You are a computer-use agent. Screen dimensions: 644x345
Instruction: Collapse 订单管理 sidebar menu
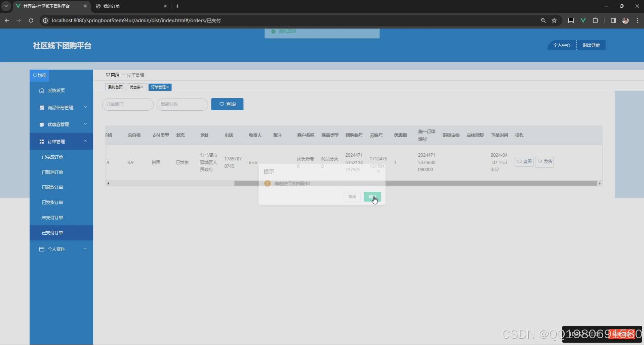click(61, 142)
